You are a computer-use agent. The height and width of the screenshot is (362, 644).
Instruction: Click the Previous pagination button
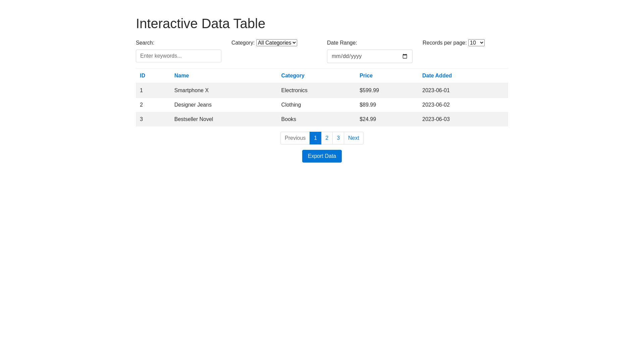point(295,138)
